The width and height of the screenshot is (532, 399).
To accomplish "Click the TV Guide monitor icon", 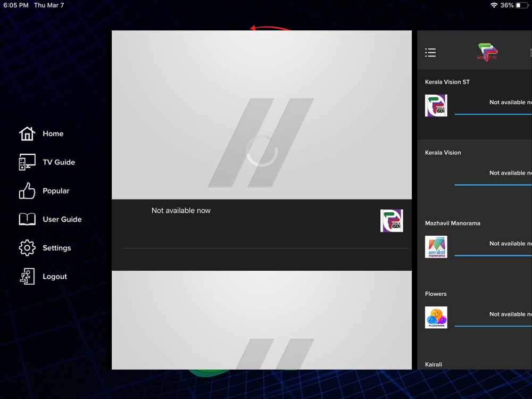I will (27, 162).
